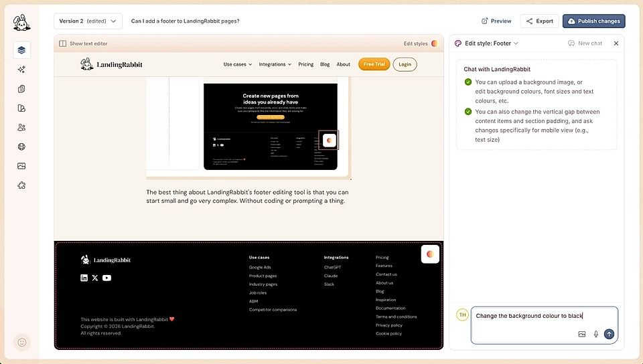
Task: Click the Features footer link
Action: point(384,266)
